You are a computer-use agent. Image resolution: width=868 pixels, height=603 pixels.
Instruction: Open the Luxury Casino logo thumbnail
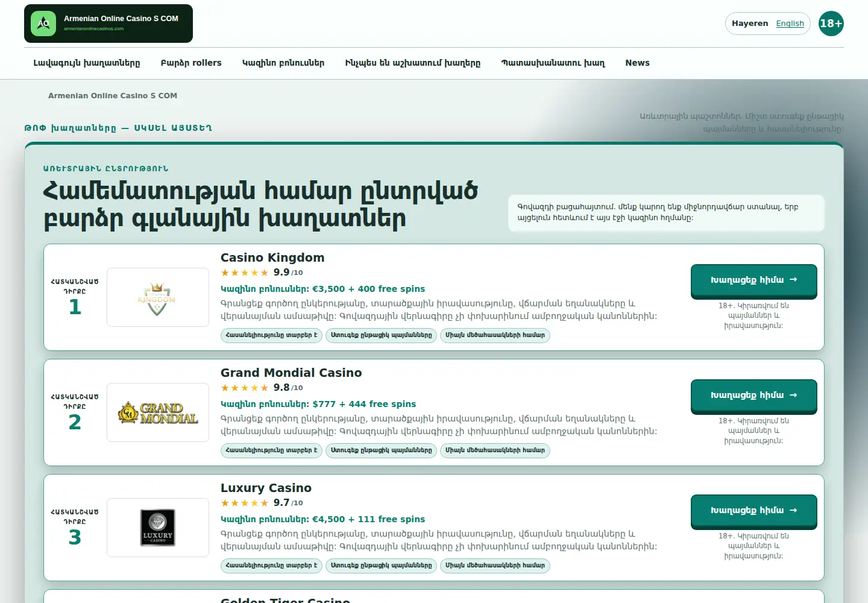[x=158, y=528]
